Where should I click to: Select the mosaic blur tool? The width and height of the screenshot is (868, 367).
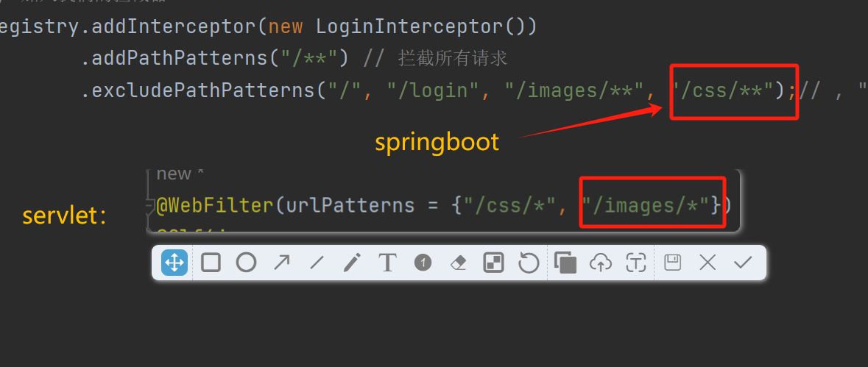(x=494, y=263)
